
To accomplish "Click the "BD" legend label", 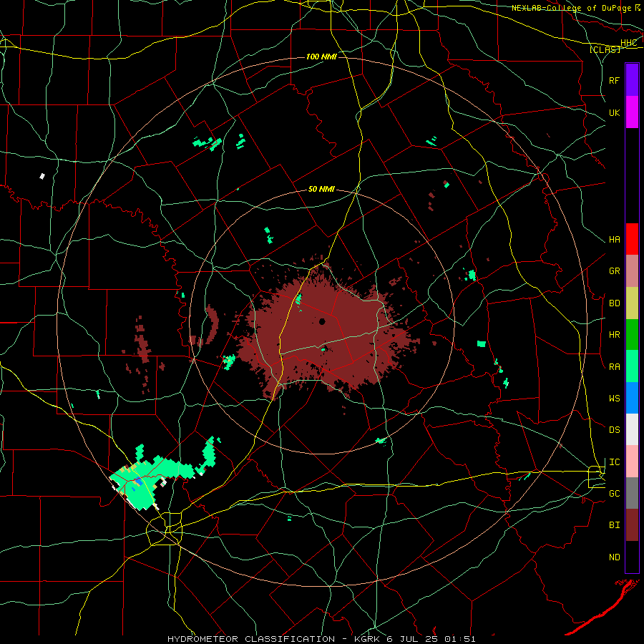I will tap(615, 303).
